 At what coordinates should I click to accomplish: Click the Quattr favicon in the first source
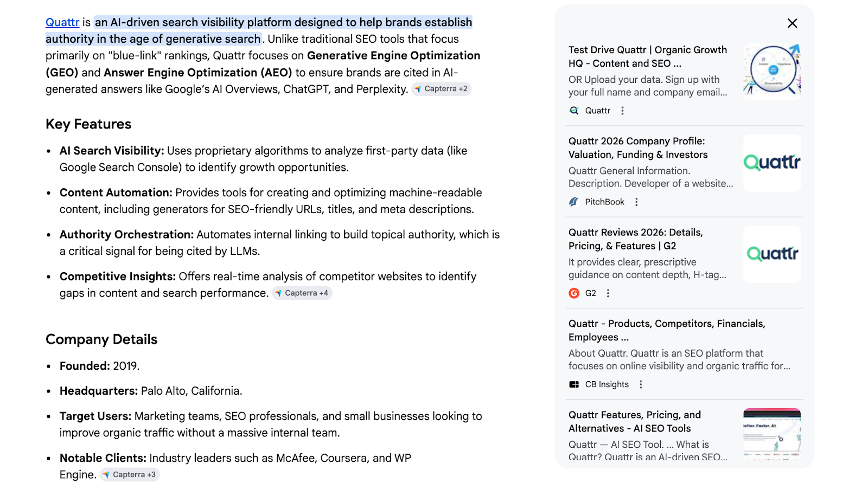[574, 111]
